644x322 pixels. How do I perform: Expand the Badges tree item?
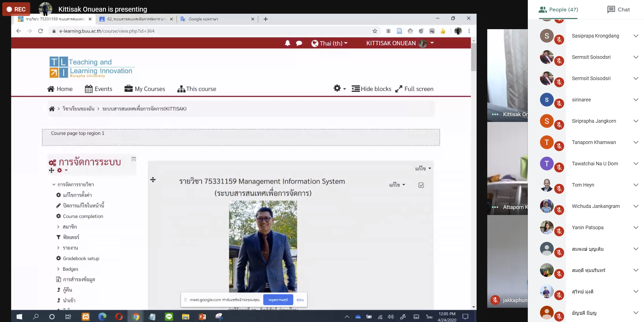pyautogui.click(x=58, y=269)
